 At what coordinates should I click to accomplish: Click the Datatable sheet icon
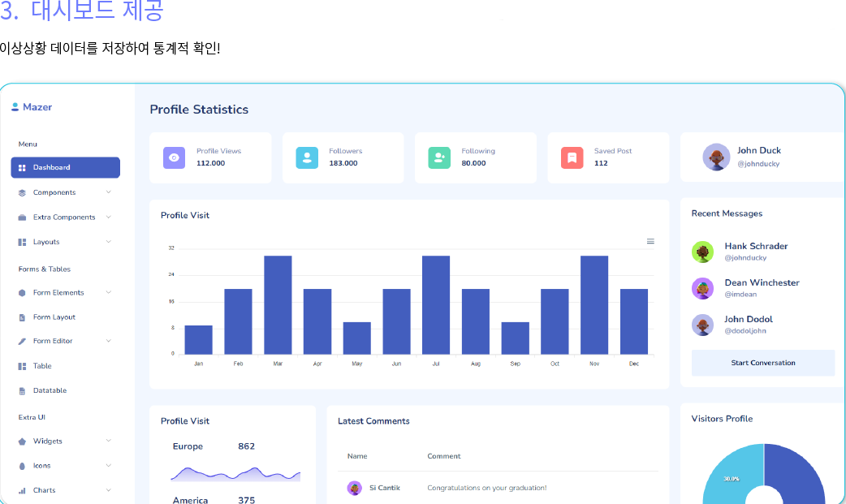pyautogui.click(x=22, y=390)
